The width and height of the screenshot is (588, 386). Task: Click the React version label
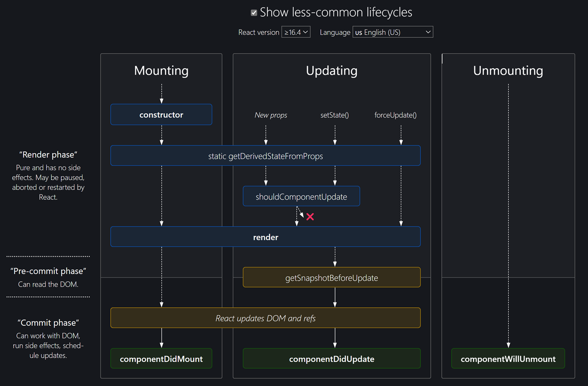click(x=259, y=32)
